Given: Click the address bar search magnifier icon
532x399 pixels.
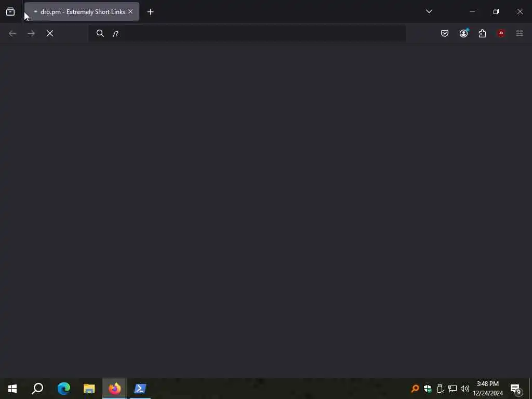Looking at the screenshot, I should [100, 33].
